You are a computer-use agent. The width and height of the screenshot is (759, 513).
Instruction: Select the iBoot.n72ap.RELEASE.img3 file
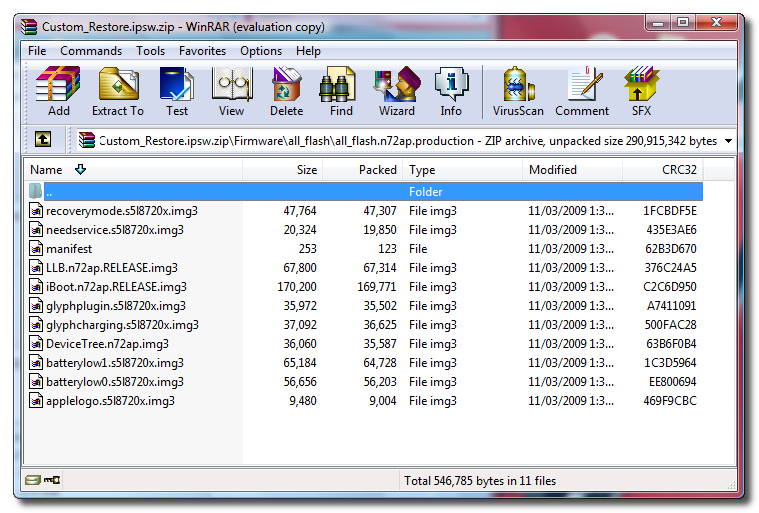[116, 287]
